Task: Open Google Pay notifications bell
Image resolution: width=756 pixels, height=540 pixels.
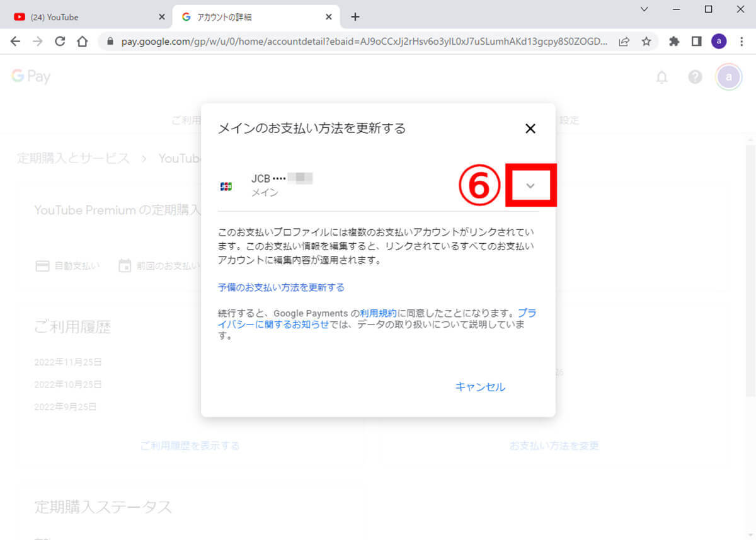Action: pos(661,77)
